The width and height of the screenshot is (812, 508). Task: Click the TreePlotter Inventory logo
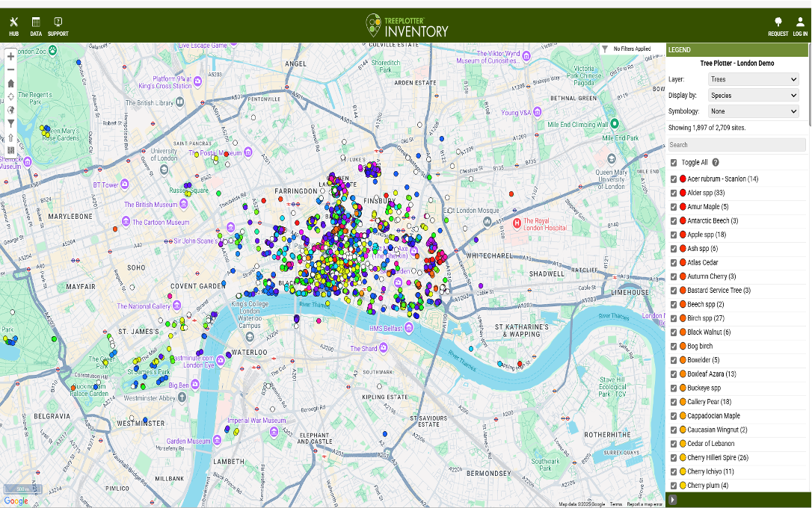click(x=407, y=25)
